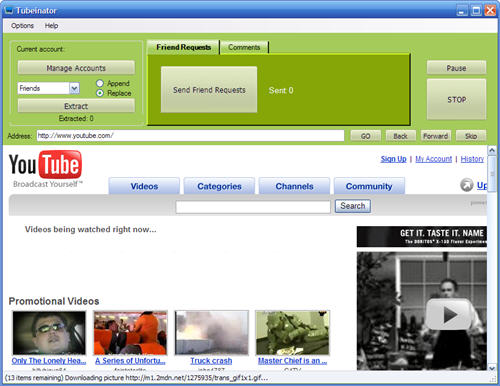Image resolution: width=500 pixels, height=386 pixels.
Task: Click the 'Extracted: 0' status text
Action: (x=76, y=118)
